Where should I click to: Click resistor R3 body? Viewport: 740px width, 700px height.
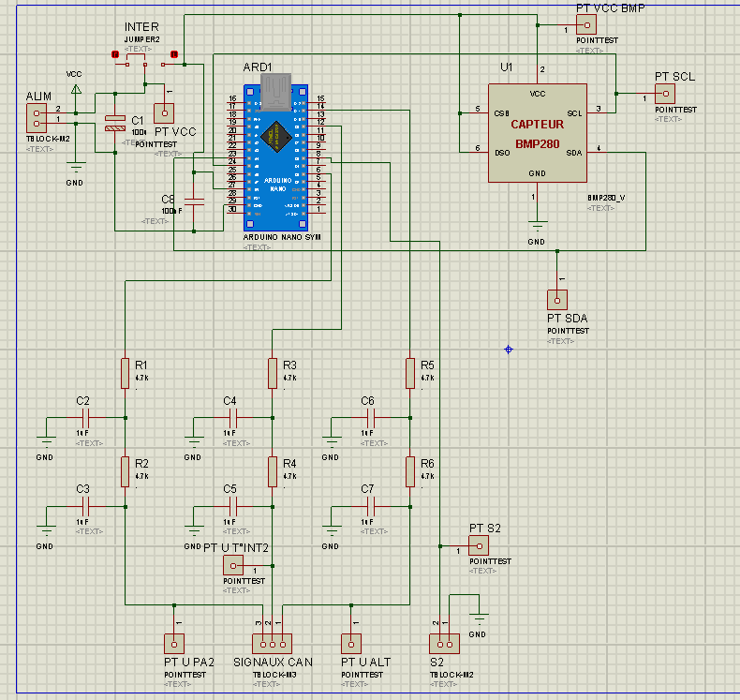[273, 373]
